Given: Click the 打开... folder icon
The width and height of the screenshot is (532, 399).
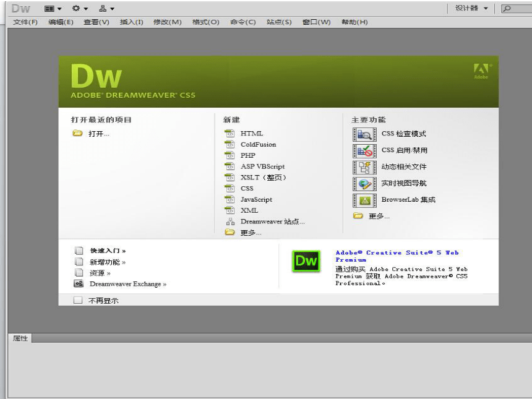Looking at the screenshot, I should [x=77, y=134].
